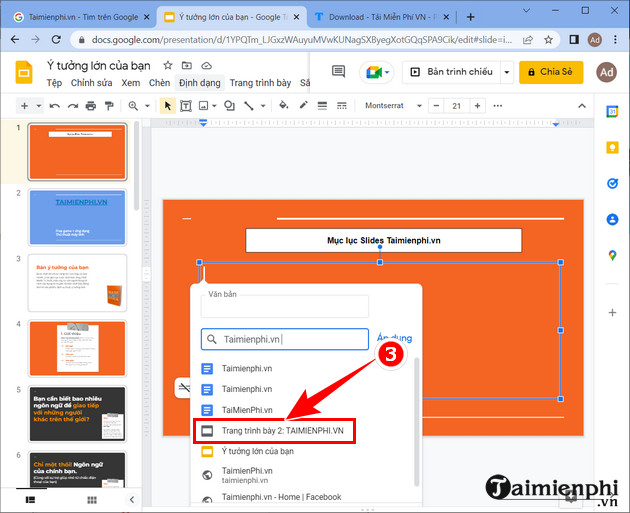This screenshot has height=513, width=630.
Task: Star the presentation title
Action: [x=168, y=65]
